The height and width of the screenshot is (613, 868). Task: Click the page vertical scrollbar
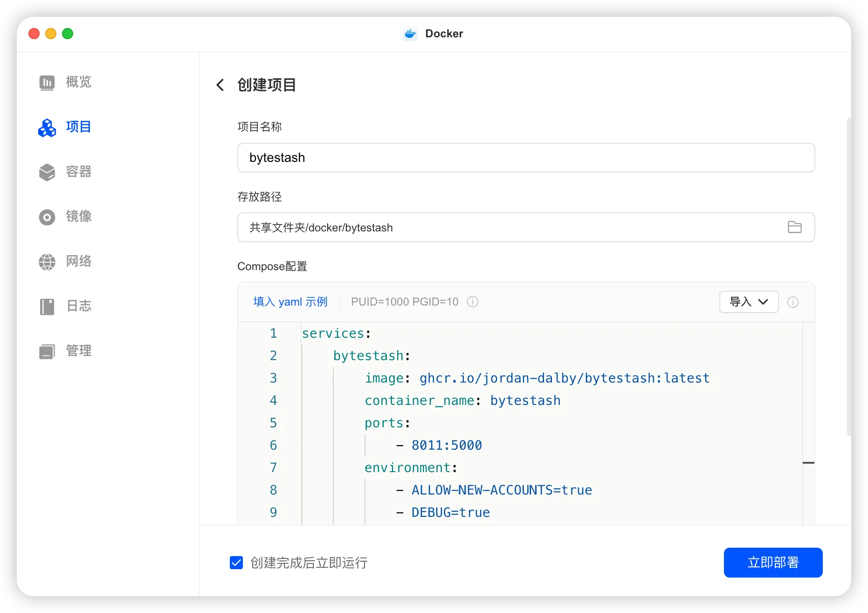click(848, 276)
